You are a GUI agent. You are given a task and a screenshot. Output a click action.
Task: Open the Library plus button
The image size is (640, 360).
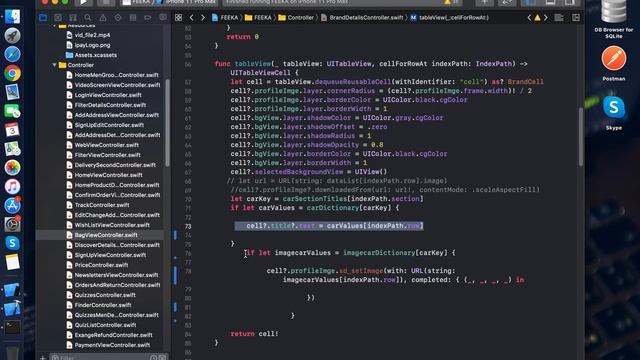(484, 2)
